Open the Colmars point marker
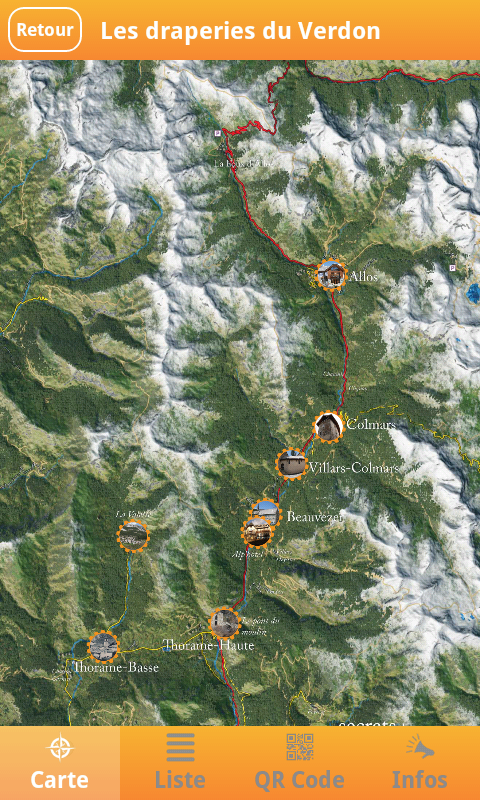This screenshot has height=800, width=480. [329, 427]
